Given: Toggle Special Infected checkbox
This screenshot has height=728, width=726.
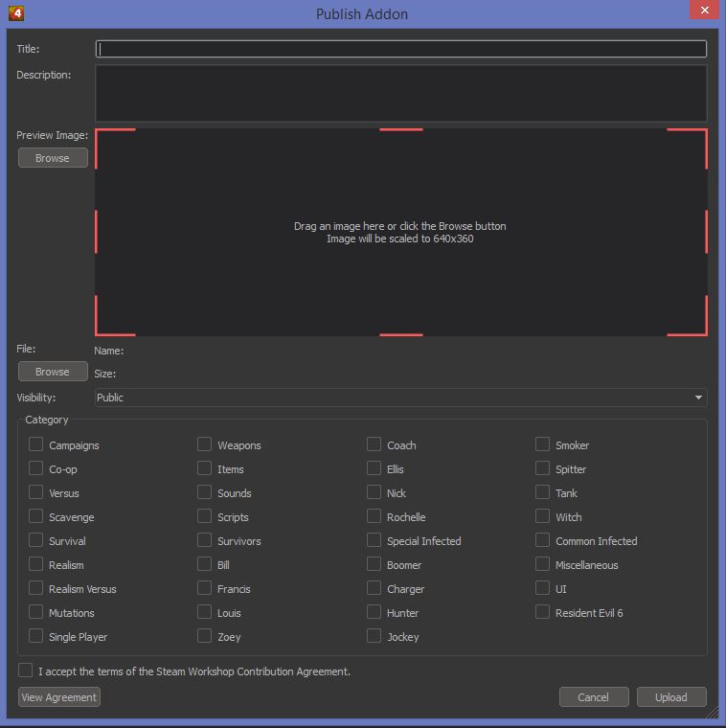Looking at the screenshot, I should [x=374, y=540].
